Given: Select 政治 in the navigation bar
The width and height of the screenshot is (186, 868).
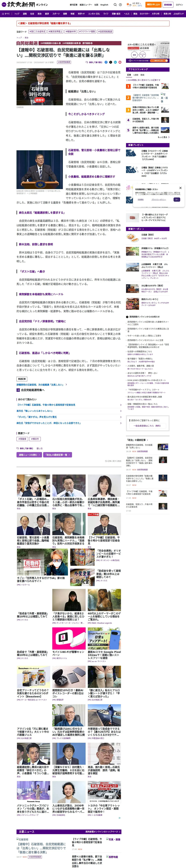Looking at the screenshot, I should click(40, 14).
